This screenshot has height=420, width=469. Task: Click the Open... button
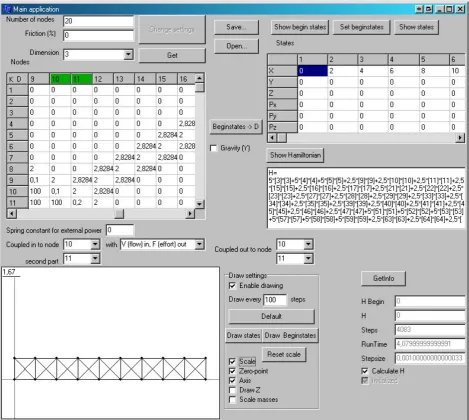[236, 46]
